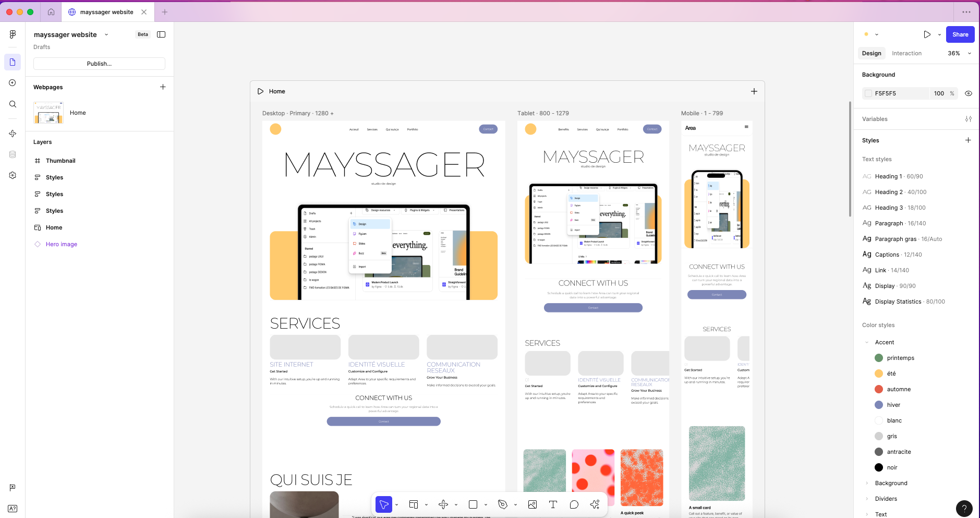
Task: Toggle background visibility eye icon
Action: tap(968, 93)
